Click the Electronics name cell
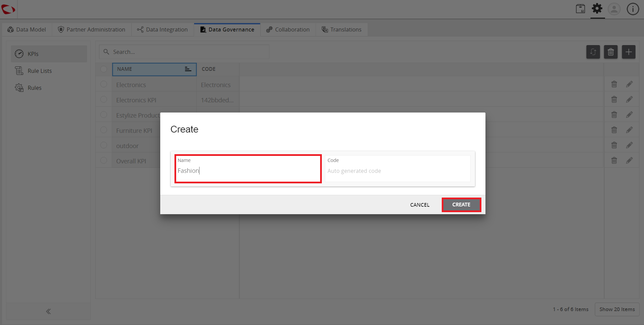The height and width of the screenshot is (325, 644). click(154, 85)
